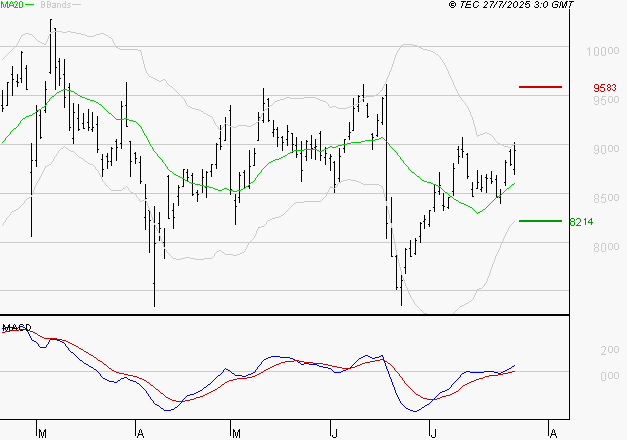Click the BBands legend label

pos(56,5)
